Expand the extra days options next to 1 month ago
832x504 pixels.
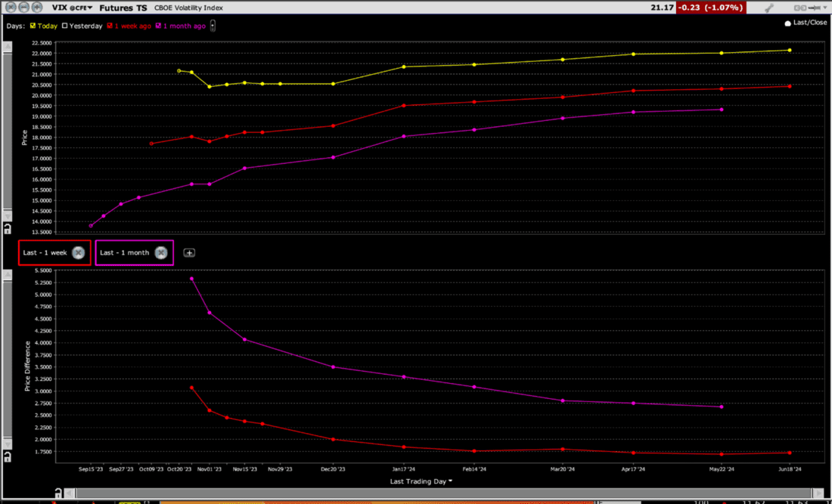tap(213, 25)
